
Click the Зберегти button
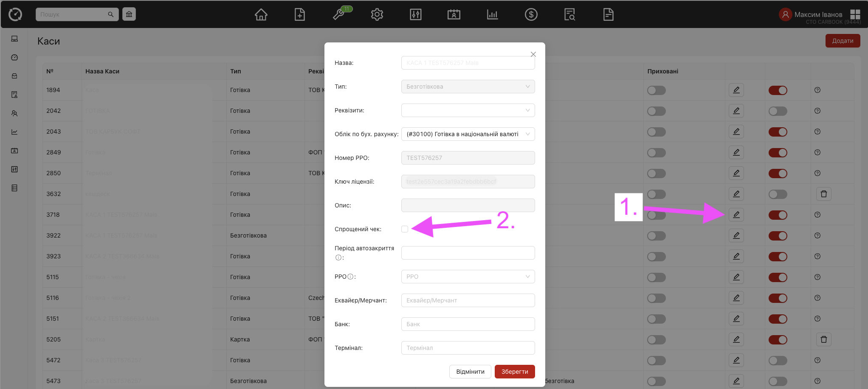[514, 372]
